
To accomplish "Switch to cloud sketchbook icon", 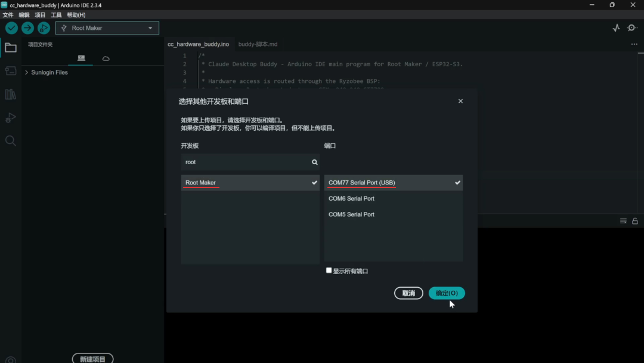I will [106, 59].
